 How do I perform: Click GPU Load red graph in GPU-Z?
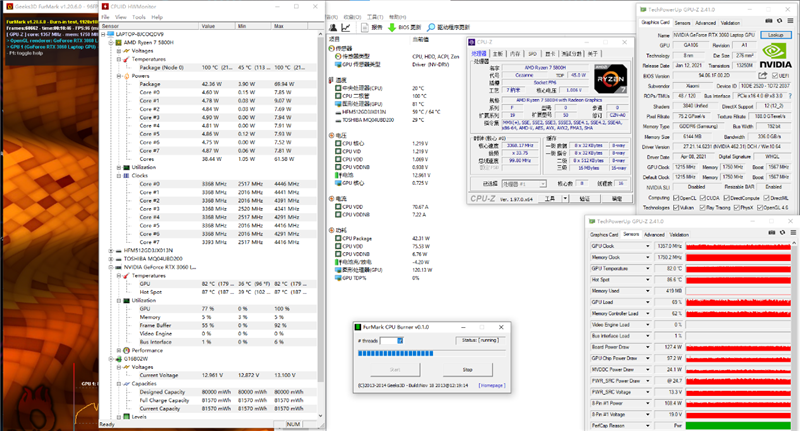pos(738,302)
